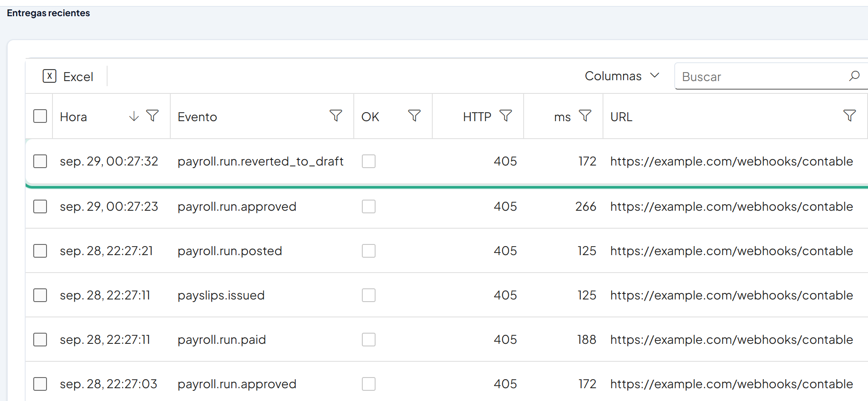Click the 188 ms value
This screenshot has height=401, width=868.
pyautogui.click(x=586, y=340)
